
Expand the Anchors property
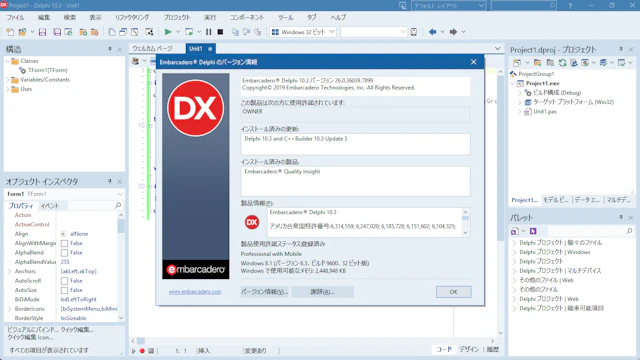[x=9, y=271]
